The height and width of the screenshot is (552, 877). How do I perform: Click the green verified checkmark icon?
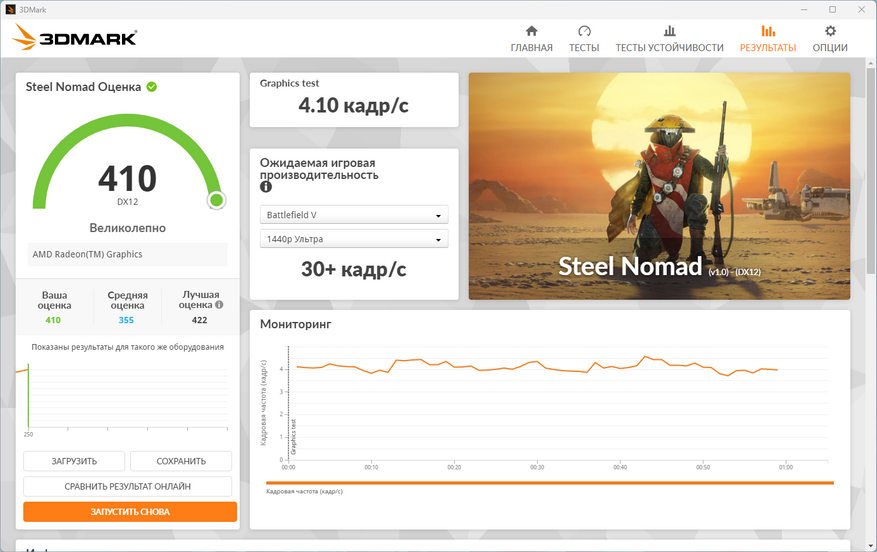[x=152, y=87]
